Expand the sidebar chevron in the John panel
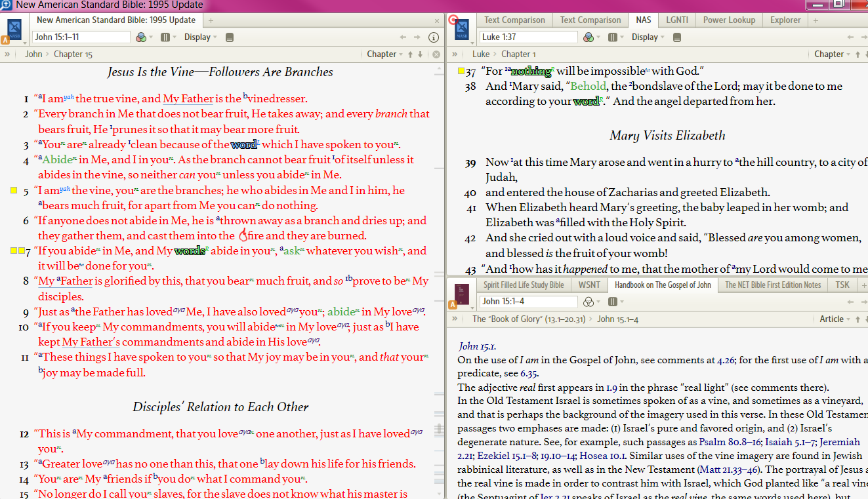This screenshot has width=868, height=499. (x=7, y=54)
